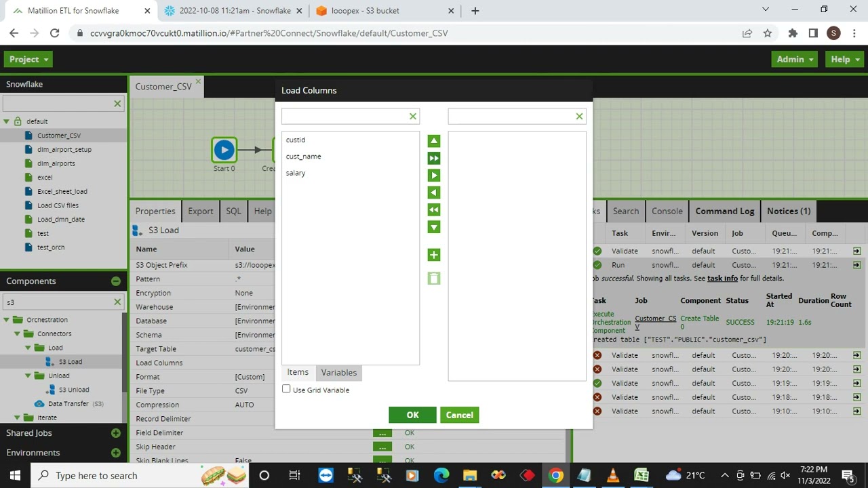The width and height of the screenshot is (868, 488).
Task: Remove selected column with single left arrow
Action: click(x=434, y=192)
